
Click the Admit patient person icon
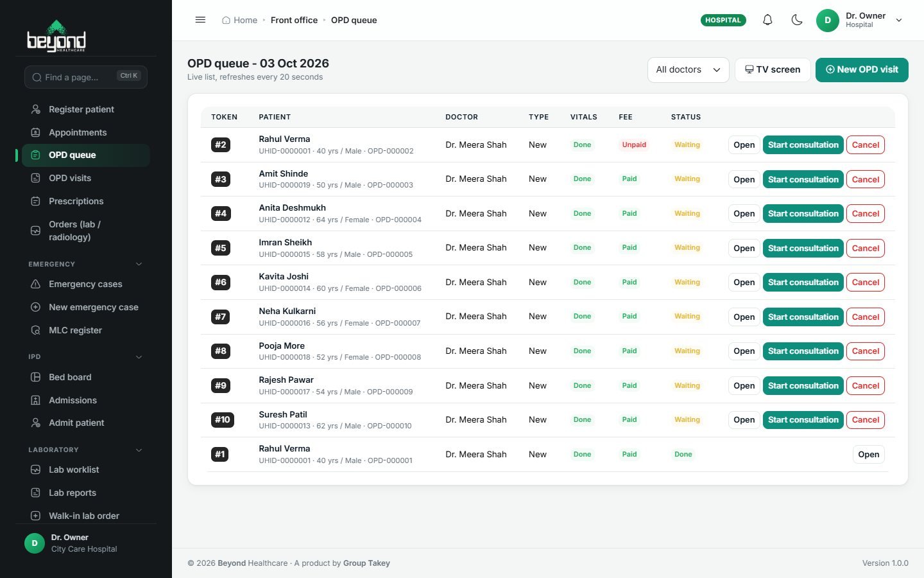click(36, 423)
